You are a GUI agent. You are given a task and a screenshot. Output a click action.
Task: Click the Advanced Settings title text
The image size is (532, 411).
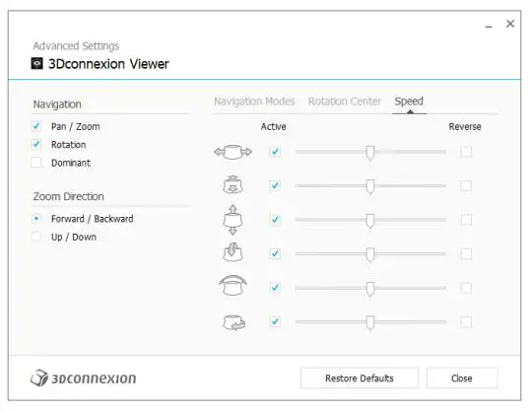76,45
